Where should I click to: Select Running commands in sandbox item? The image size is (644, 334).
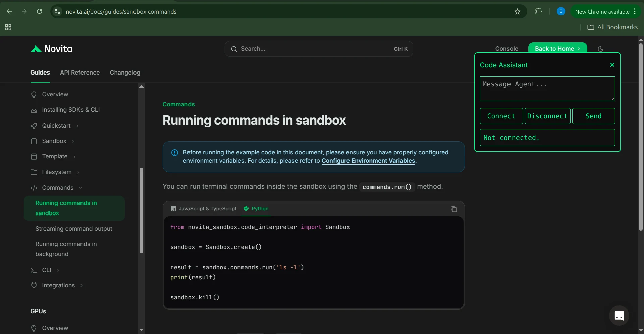click(x=74, y=208)
